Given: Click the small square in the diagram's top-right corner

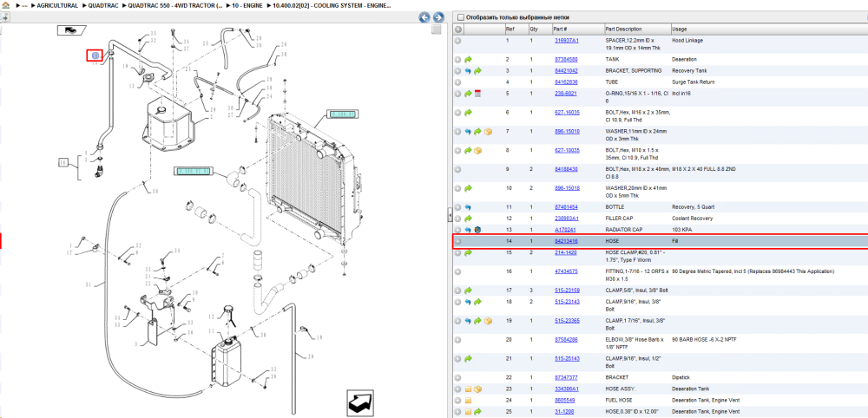Looking at the screenshot, I should coord(437,29).
